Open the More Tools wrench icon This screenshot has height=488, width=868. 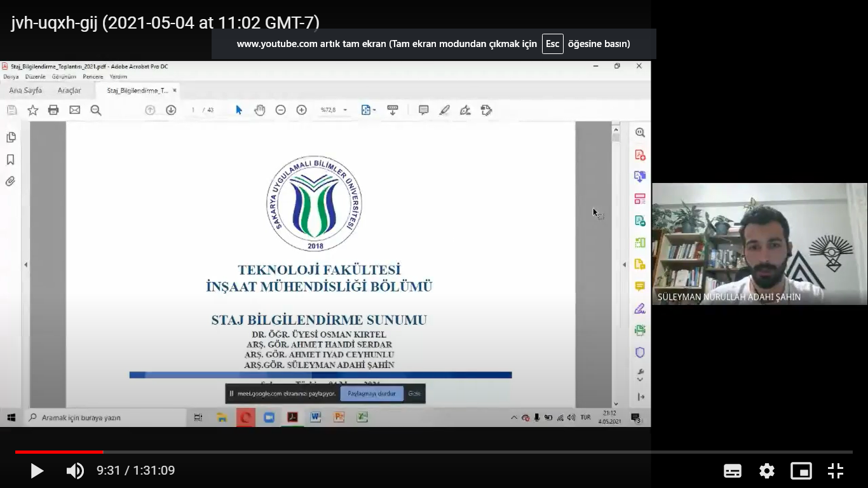640,374
